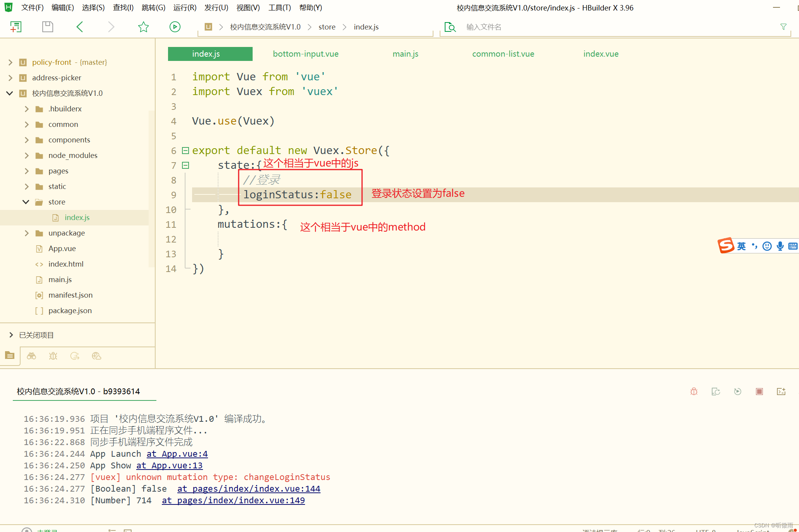The height and width of the screenshot is (532, 799).
Task: Click the Sogou input method S logo
Action: (x=726, y=246)
